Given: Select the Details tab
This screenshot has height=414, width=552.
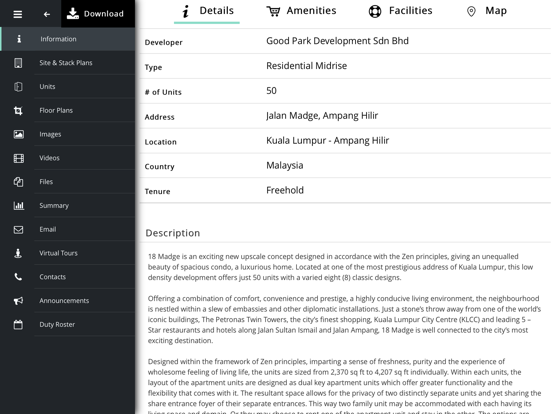Looking at the screenshot, I should (x=207, y=11).
